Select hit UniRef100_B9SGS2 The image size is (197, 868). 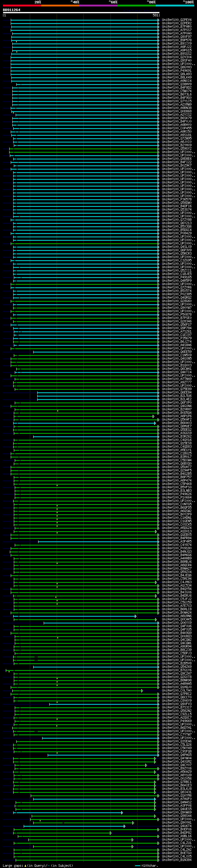click(177, 54)
